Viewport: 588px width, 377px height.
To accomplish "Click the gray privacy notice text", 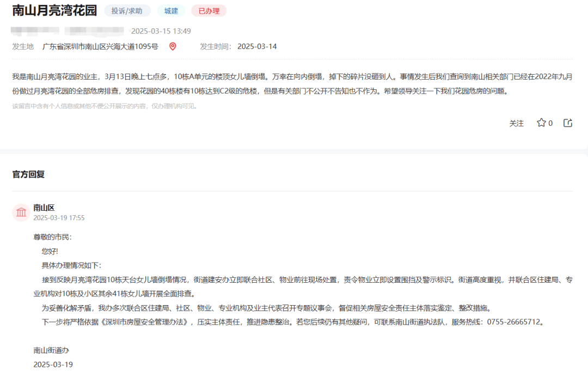I will coord(105,106).
